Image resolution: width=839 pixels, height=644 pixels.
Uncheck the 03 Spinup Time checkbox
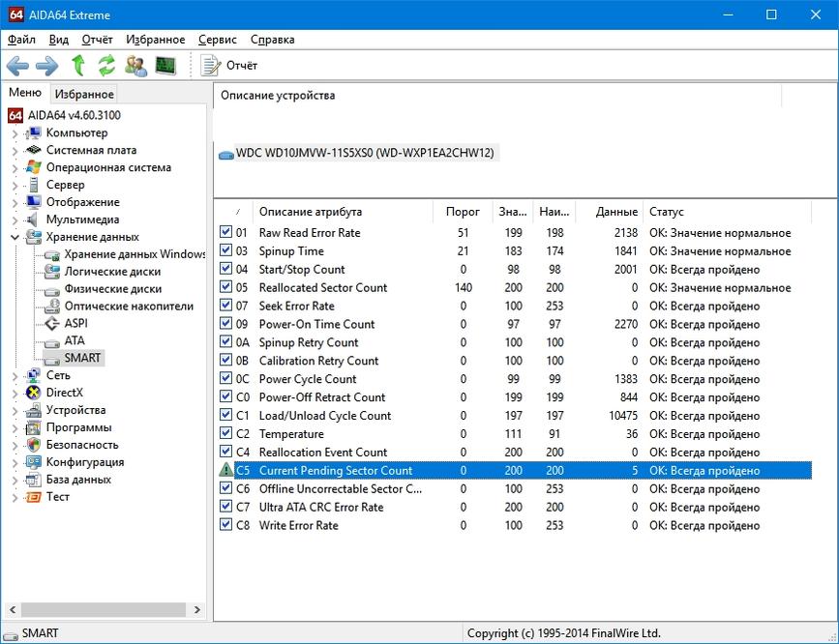225,250
